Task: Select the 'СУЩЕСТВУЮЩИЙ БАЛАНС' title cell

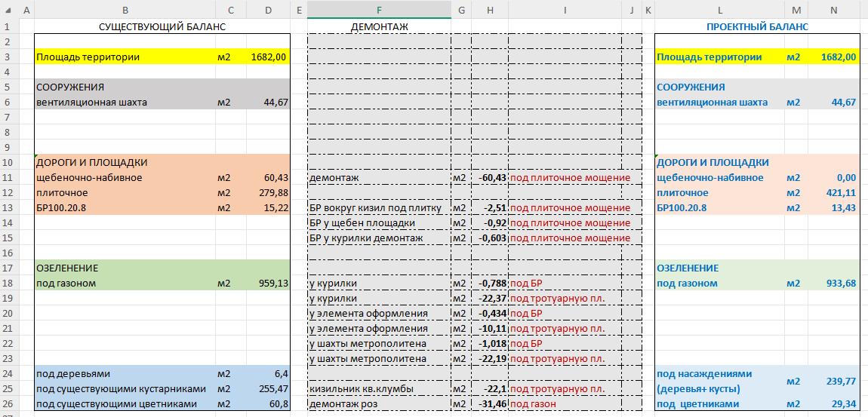Action: tap(162, 26)
